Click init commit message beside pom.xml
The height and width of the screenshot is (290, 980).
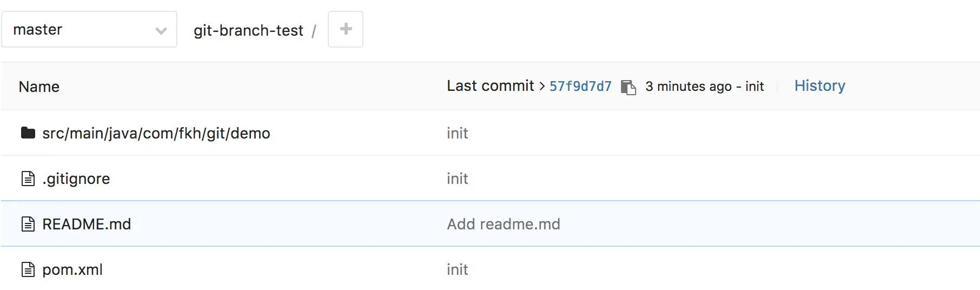457,270
